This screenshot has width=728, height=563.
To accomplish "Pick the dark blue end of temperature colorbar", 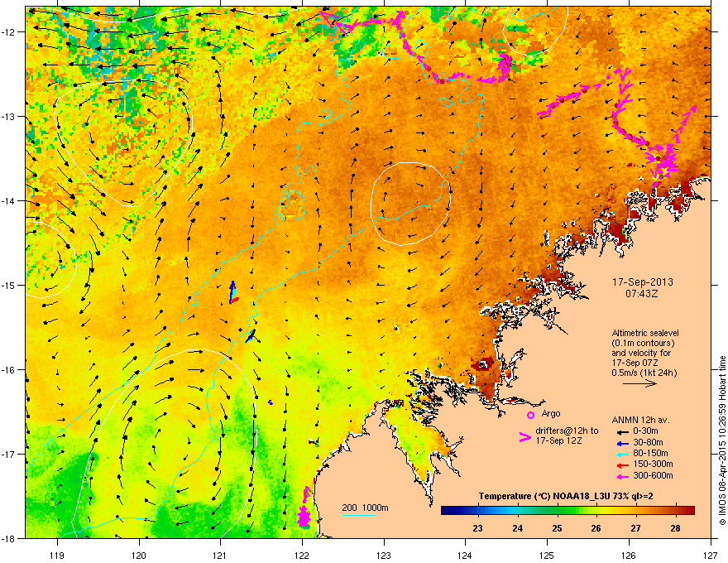I will click(446, 511).
